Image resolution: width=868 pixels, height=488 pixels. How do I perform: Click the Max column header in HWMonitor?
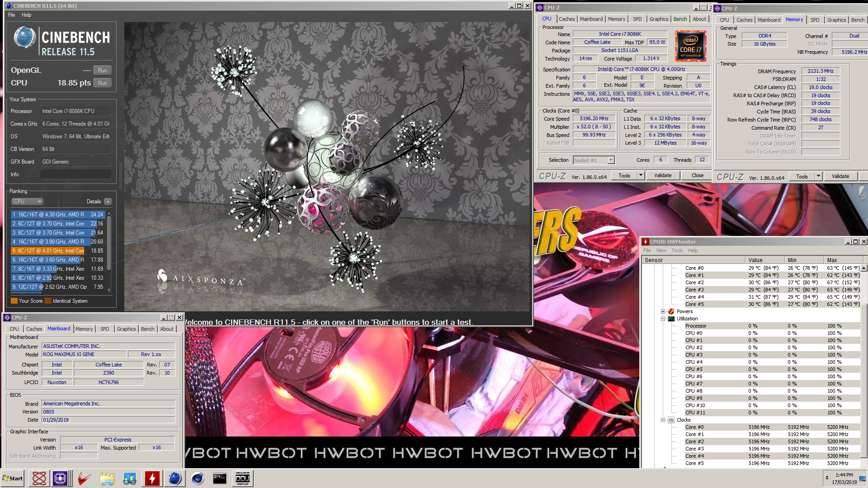pos(843,260)
